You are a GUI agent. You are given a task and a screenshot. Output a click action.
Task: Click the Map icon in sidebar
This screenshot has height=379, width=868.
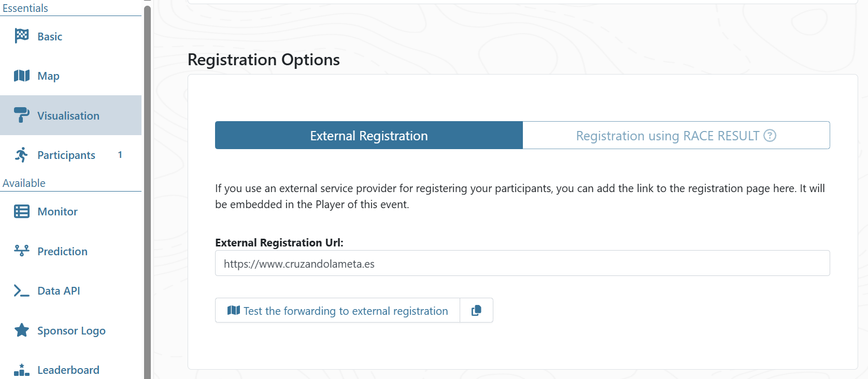tap(22, 76)
